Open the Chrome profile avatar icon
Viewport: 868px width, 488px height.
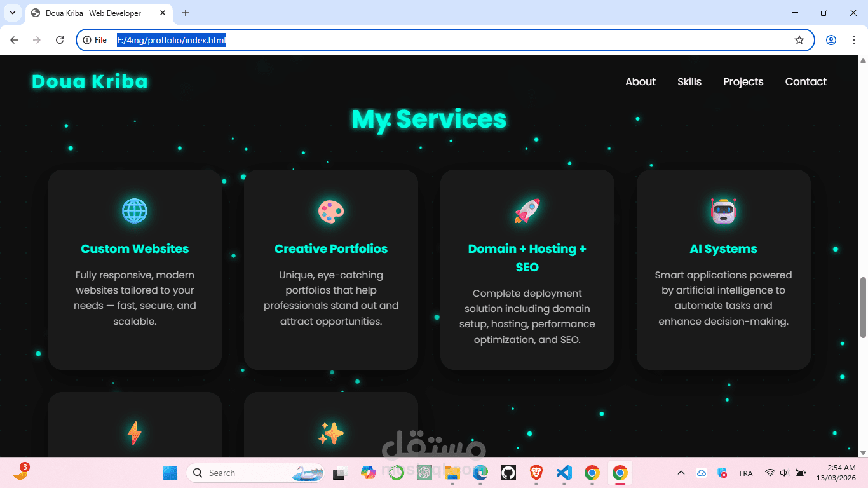[x=831, y=40]
